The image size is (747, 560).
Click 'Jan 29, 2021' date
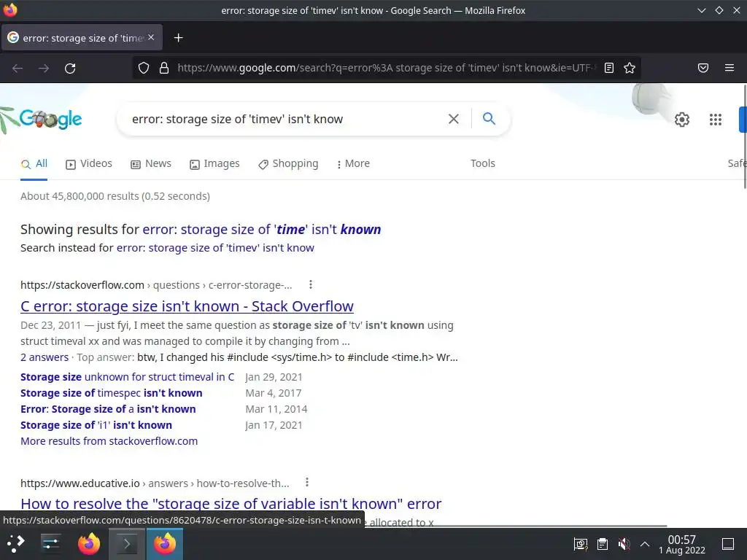274,377
